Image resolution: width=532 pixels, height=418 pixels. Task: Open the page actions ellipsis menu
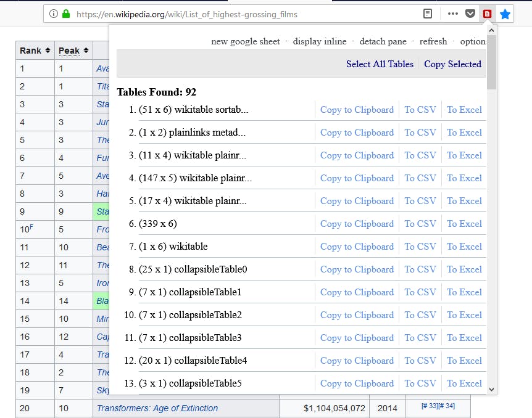click(x=452, y=13)
